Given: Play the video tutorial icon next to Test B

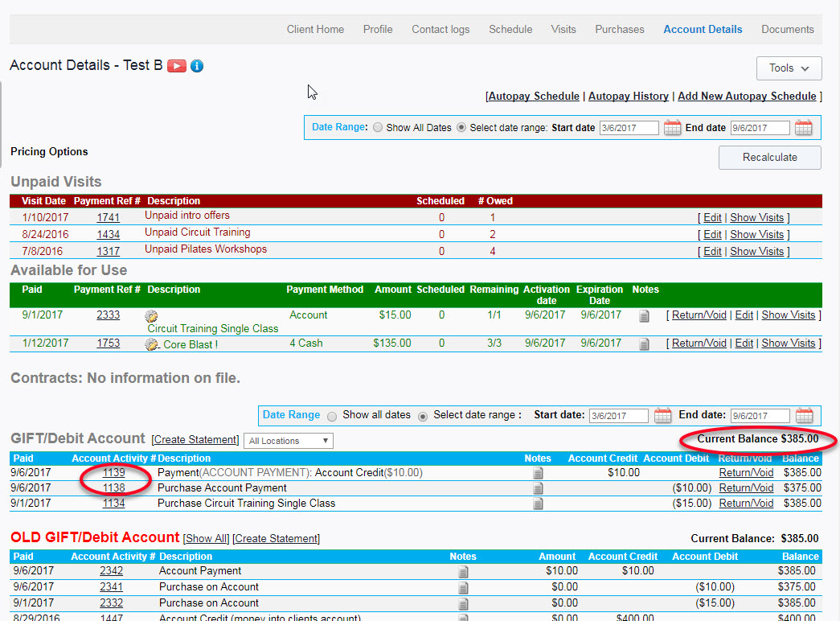Looking at the screenshot, I should click(176, 66).
